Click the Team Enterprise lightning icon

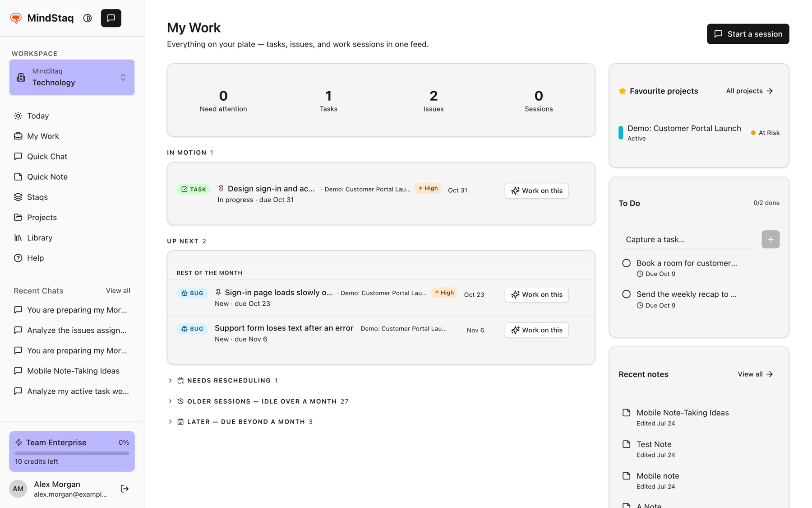pyautogui.click(x=19, y=443)
